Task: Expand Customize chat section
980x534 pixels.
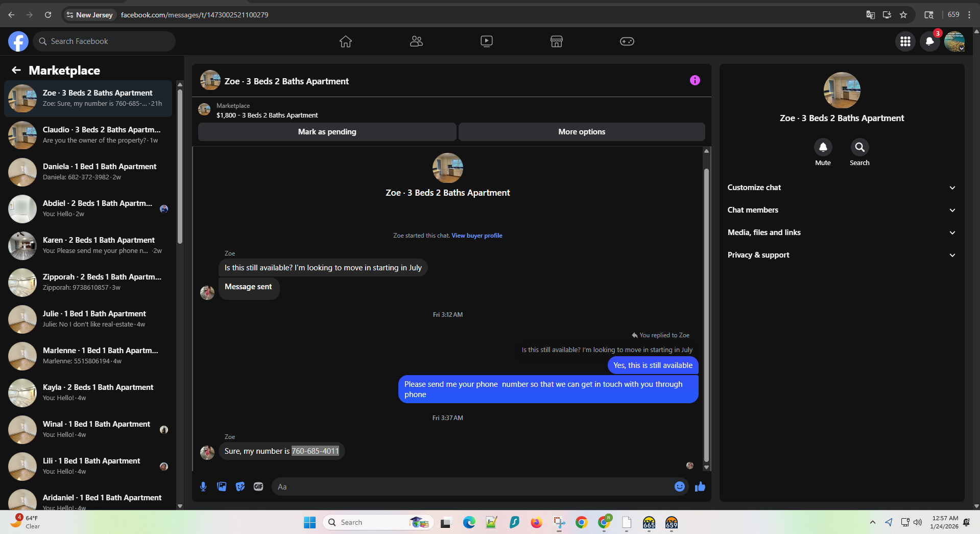Action: click(x=841, y=188)
